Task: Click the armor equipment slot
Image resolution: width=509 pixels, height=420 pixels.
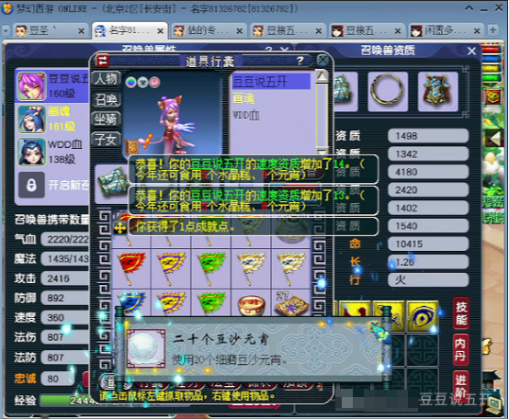Action: pyautogui.click(x=438, y=92)
